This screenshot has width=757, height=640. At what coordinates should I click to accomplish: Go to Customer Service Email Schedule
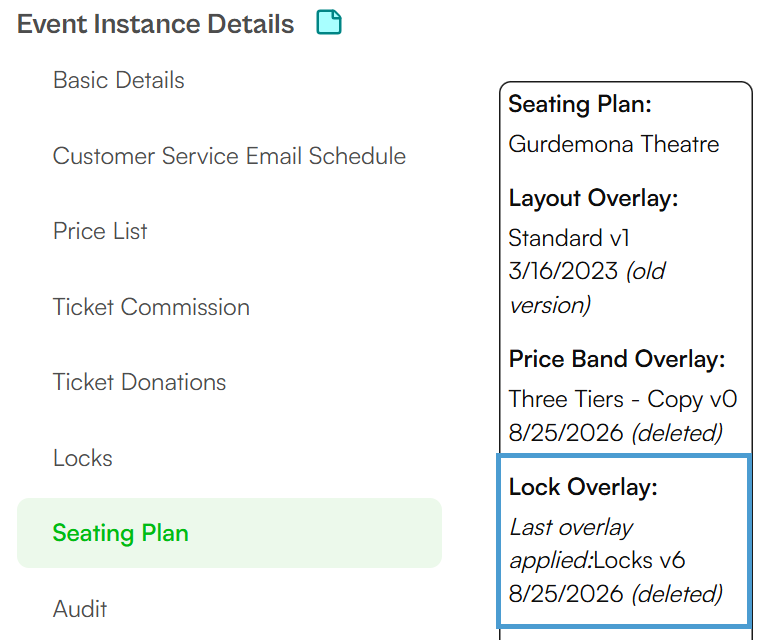[x=229, y=156]
